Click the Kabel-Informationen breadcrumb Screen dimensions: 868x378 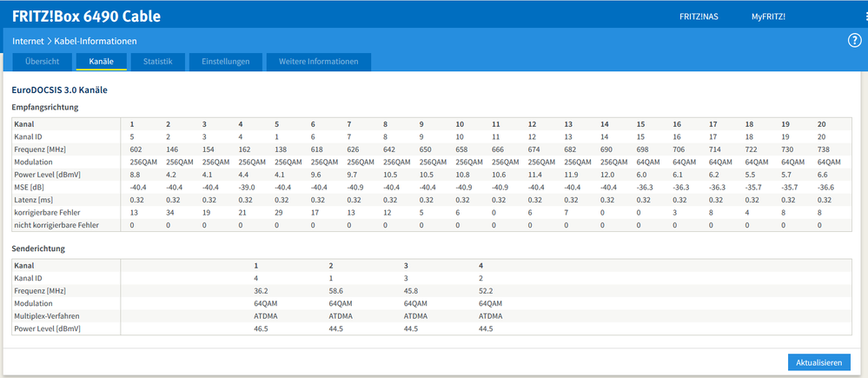[96, 42]
